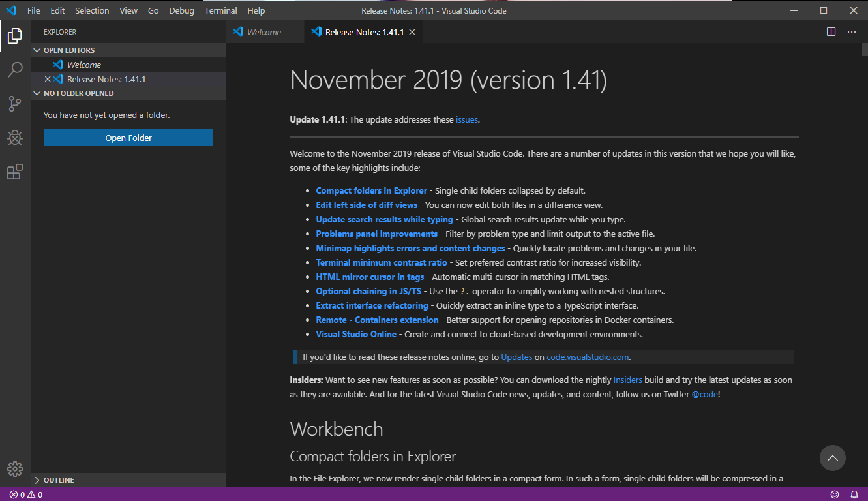The width and height of the screenshot is (868, 501).
Task: Open the File menu
Action: 34,10
